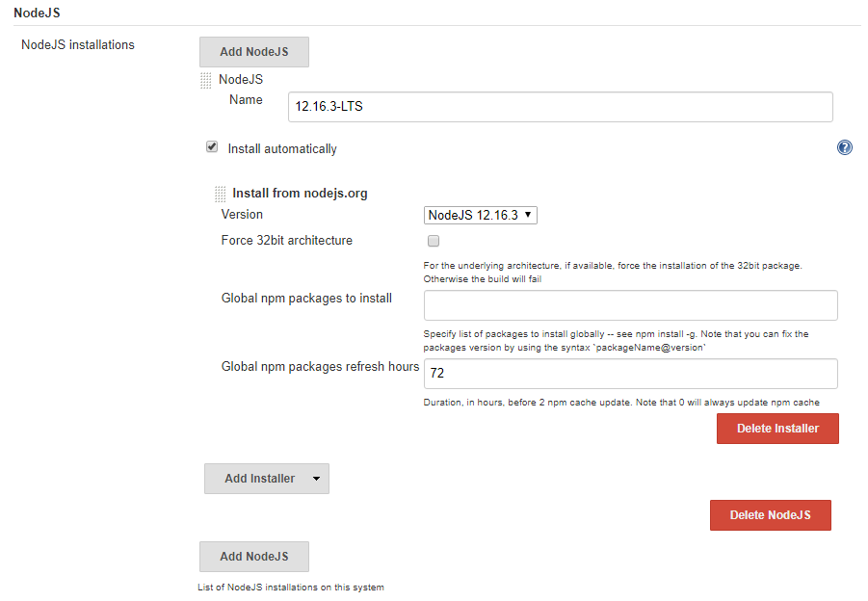
Task: Click the Force 32bit architecture label
Action: [x=287, y=240]
